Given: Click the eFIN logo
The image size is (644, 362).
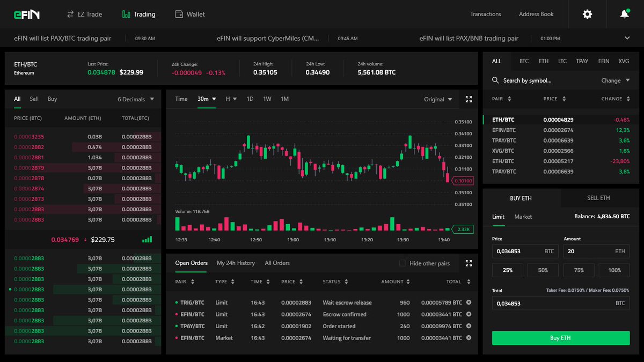Looking at the screenshot, I should [x=27, y=14].
